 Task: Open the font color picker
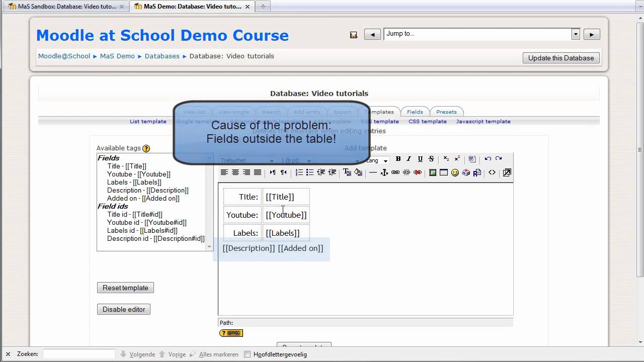pyautogui.click(x=347, y=172)
